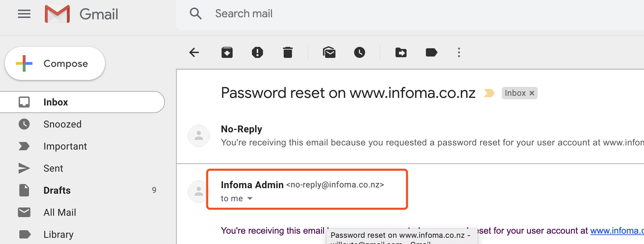Delete the email using the trash icon
The height and width of the screenshot is (244, 644).
[287, 52]
